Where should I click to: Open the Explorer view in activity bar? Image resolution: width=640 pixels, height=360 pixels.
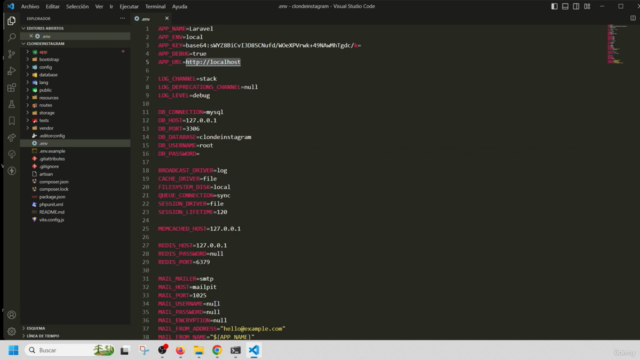[11, 21]
